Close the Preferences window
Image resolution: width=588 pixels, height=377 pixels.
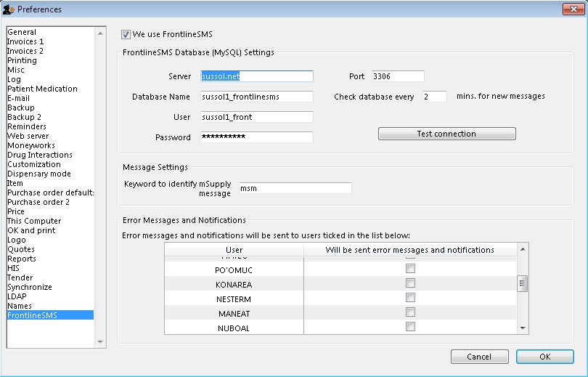[573, 9]
